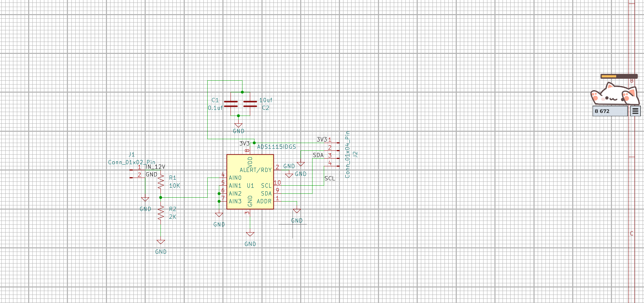Click the ADS1115IDGS value text
Image resolution: width=644 pixels, height=303 pixels.
[x=277, y=147]
